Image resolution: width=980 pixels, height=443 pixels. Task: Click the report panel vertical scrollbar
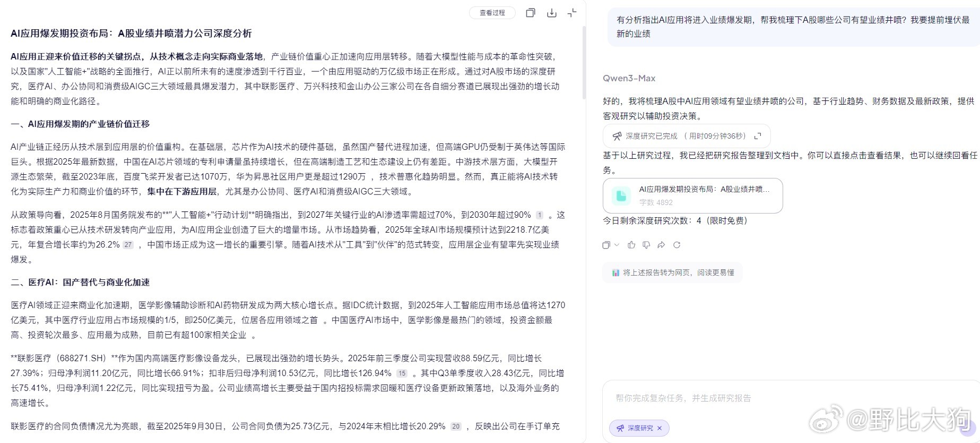(584, 64)
